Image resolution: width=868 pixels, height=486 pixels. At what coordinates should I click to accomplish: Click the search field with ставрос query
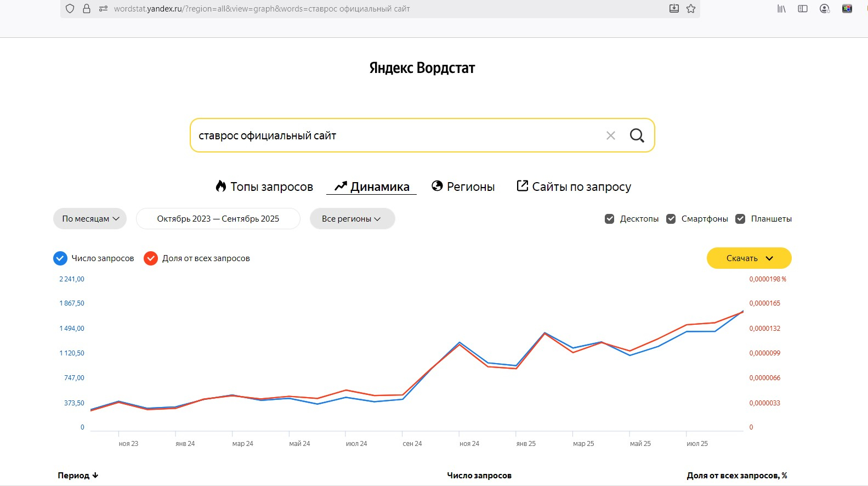coord(395,135)
